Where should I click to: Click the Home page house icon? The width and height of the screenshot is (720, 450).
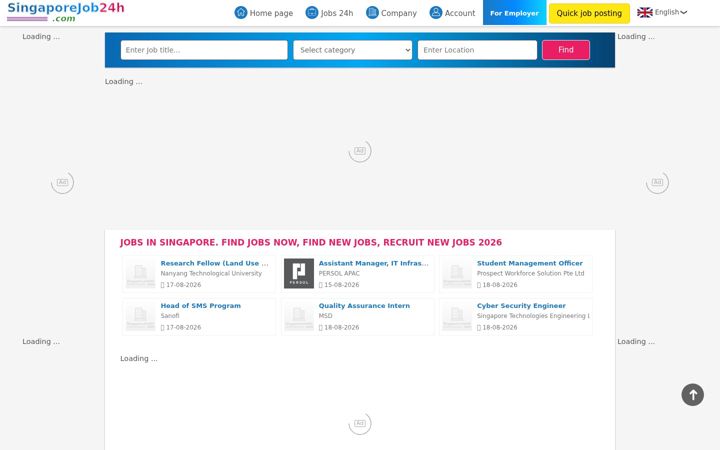(241, 12)
